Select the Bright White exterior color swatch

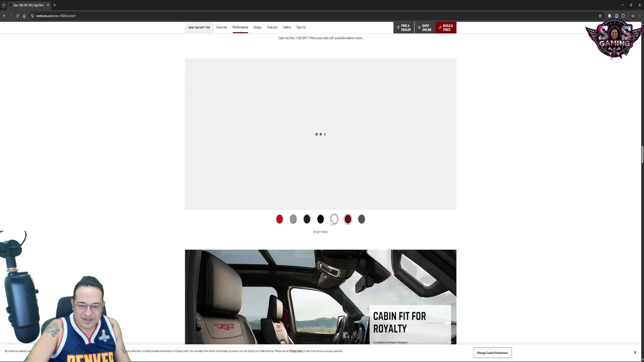point(334,219)
